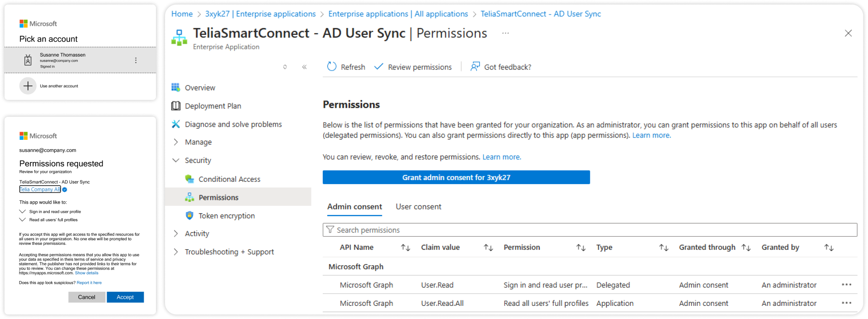Open "TeliaSmartConnect - AD User Sync" breadcrumb
Screen dimensions: 868x319
click(x=541, y=14)
